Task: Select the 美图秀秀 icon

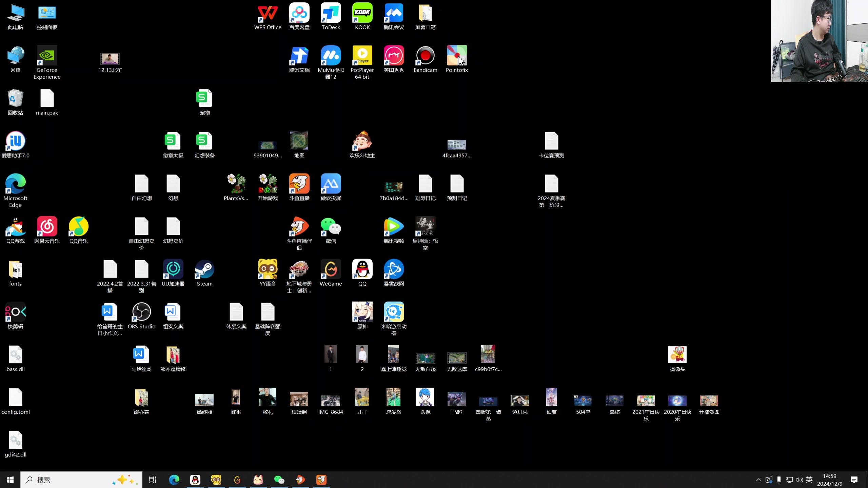Action: coord(394,59)
